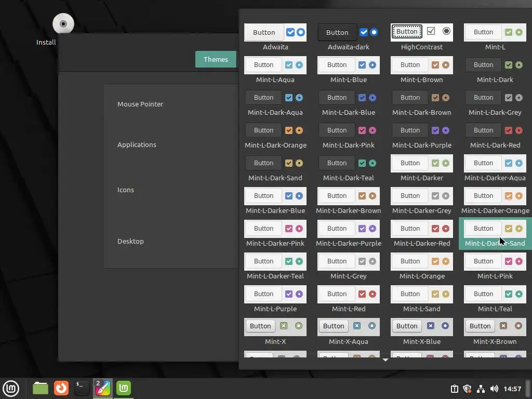Pick the Mint-L theme

495,37
